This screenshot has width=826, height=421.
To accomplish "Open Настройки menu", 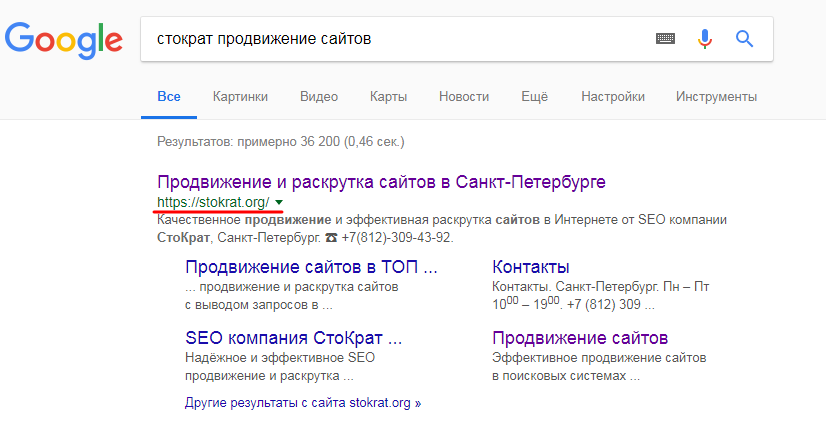I will (x=613, y=97).
